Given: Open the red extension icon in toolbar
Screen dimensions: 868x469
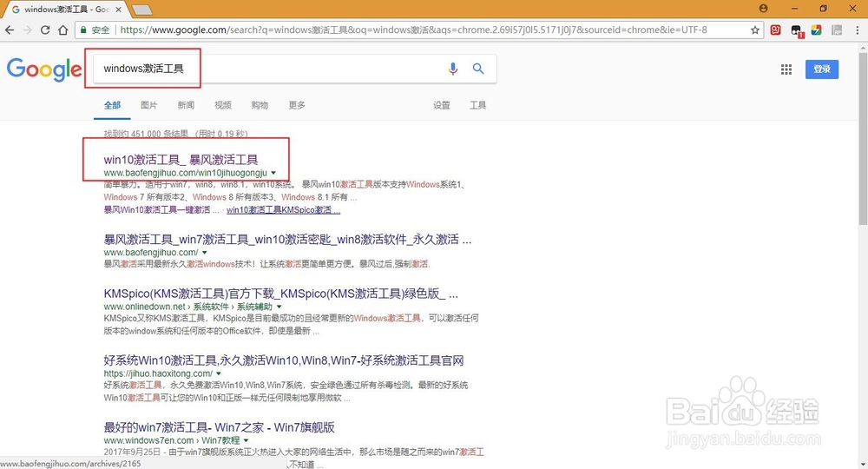Looking at the screenshot, I should tap(775, 30).
